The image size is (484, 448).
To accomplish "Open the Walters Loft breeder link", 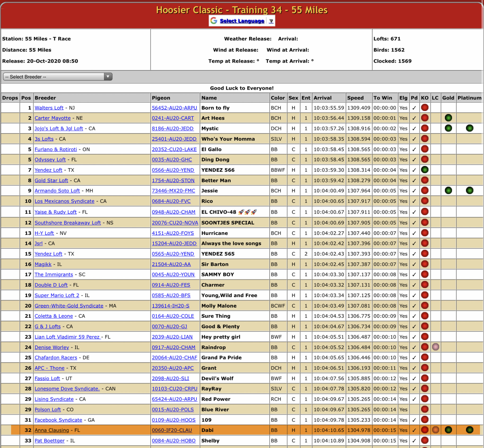I will click(x=49, y=108).
